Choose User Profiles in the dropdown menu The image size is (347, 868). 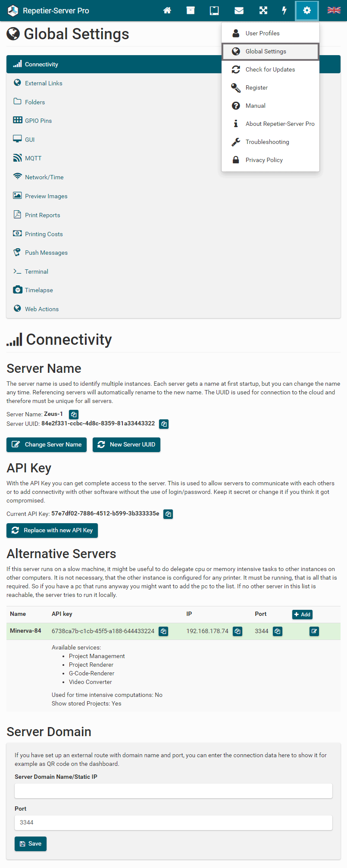coord(262,33)
